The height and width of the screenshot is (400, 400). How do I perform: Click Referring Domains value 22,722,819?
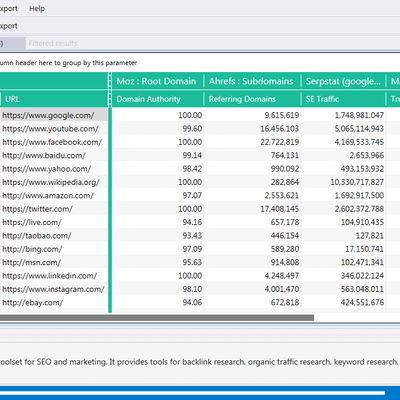click(280, 142)
